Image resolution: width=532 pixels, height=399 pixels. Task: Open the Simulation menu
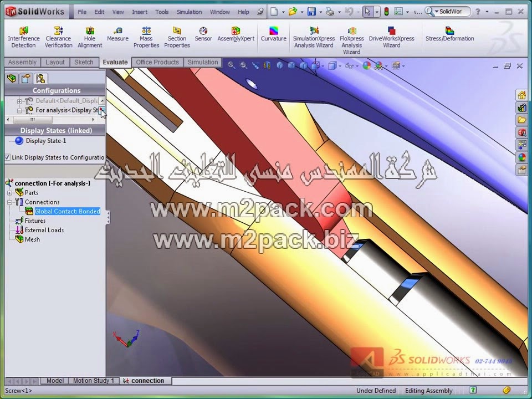point(189,12)
